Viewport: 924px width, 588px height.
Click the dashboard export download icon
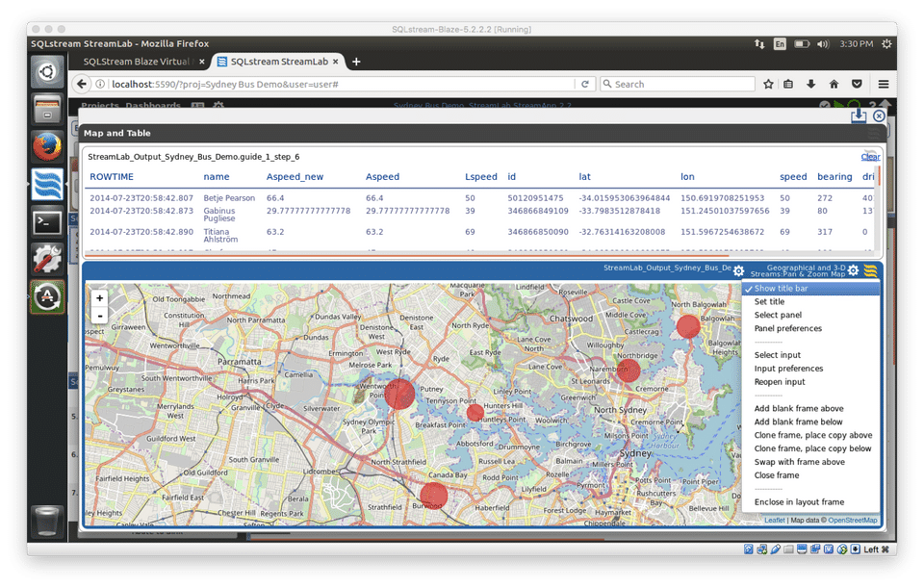pyautogui.click(x=859, y=115)
